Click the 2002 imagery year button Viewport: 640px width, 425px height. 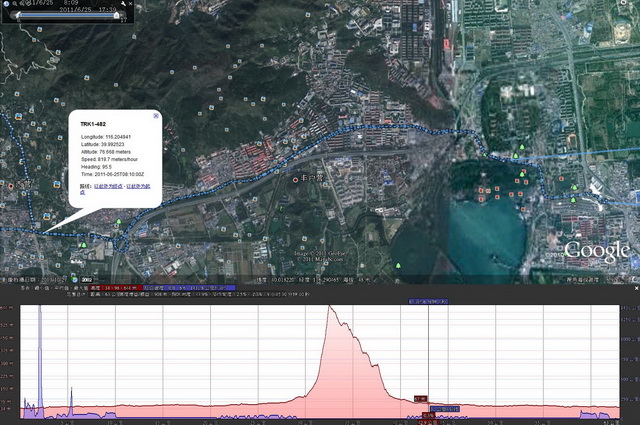click(86, 280)
